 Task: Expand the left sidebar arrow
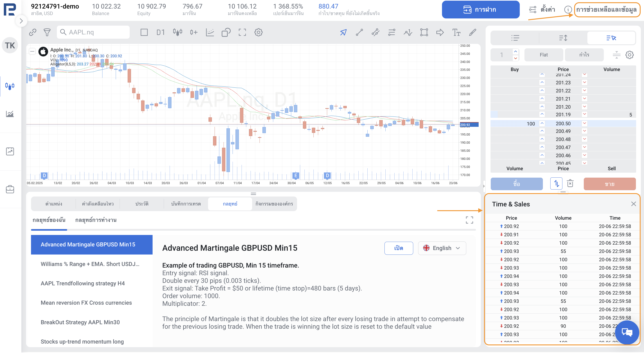(21, 21)
